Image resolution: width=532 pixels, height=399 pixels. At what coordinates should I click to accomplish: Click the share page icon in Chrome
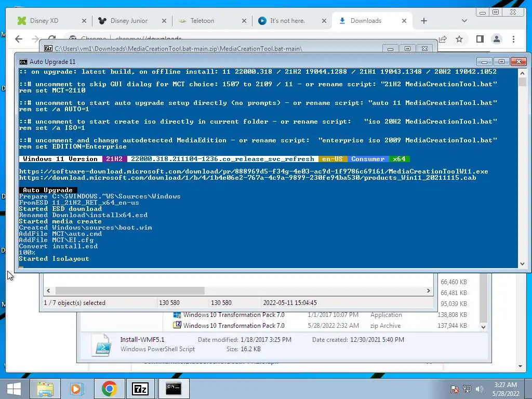443,39
